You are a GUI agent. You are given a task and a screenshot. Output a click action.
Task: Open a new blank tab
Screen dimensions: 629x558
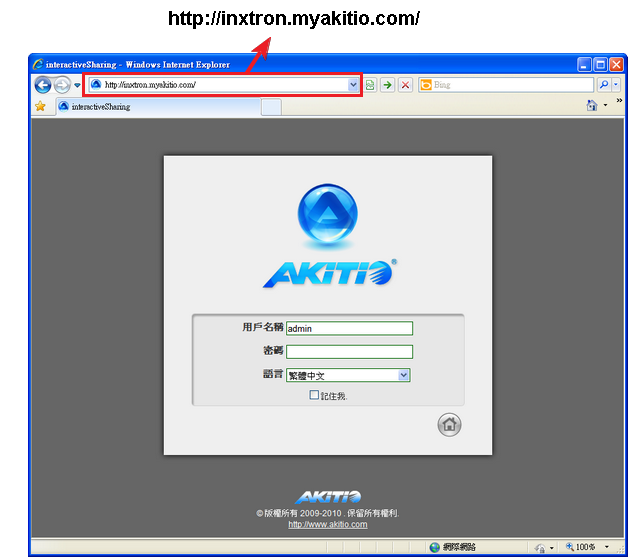[x=270, y=106]
